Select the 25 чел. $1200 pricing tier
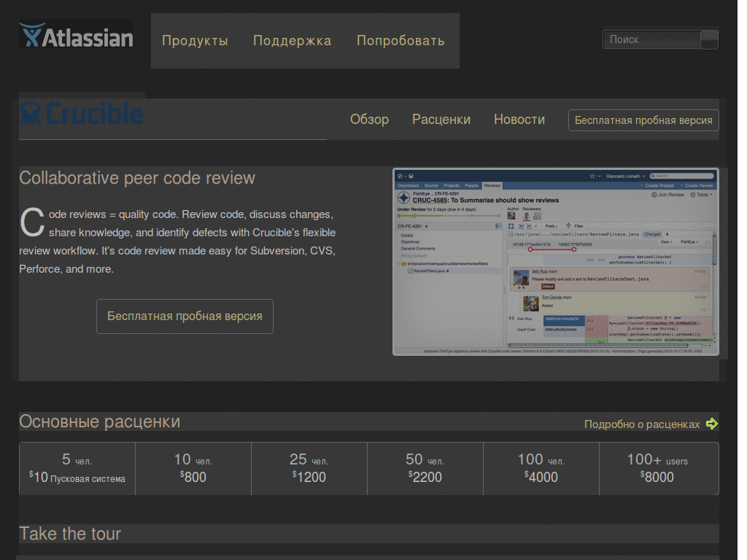 pos(309,469)
